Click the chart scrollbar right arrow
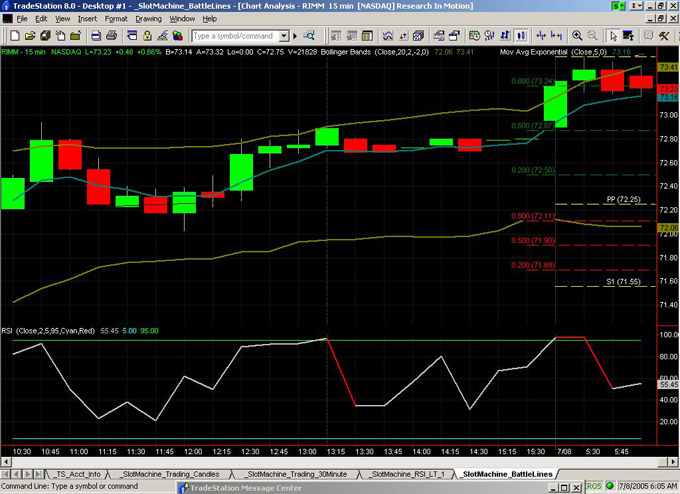This screenshot has height=494, width=680. coord(673,462)
